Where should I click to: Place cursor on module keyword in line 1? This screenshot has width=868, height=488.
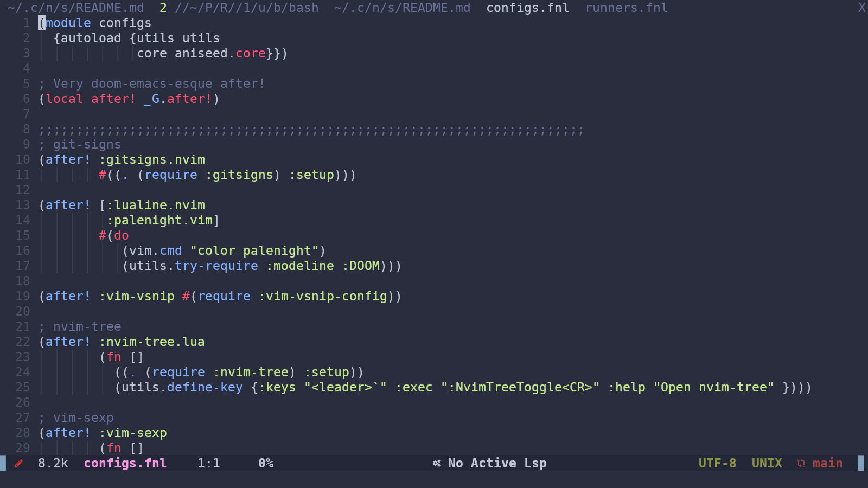tap(68, 23)
